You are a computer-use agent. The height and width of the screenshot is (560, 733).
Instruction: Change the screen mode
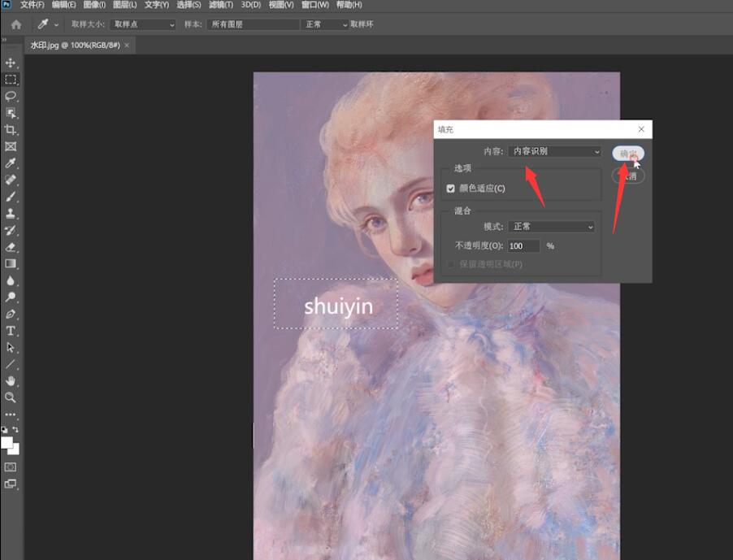tap(11, 484)
